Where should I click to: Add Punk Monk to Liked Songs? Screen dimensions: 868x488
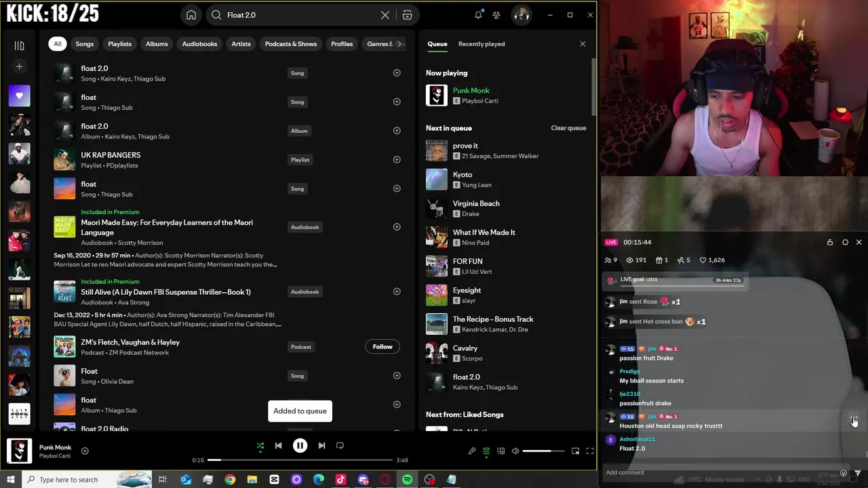coord(85,451)
